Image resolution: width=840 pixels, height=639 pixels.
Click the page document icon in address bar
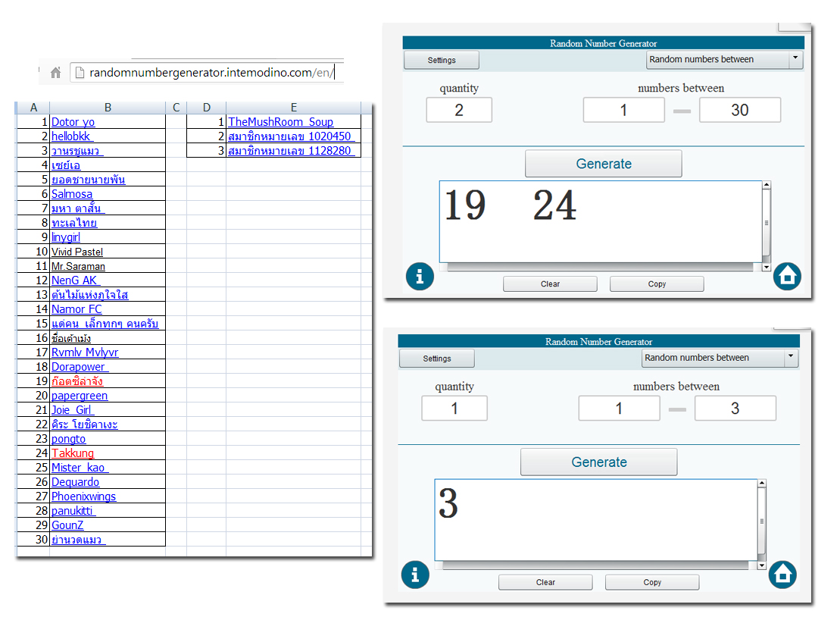coord(80,72)
